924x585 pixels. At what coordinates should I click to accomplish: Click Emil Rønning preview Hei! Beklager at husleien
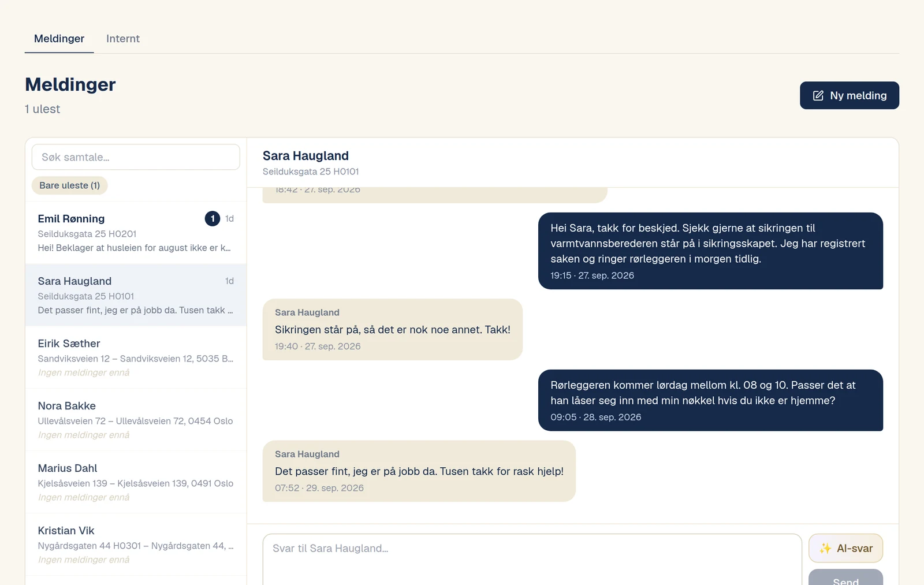coord(134,248)
